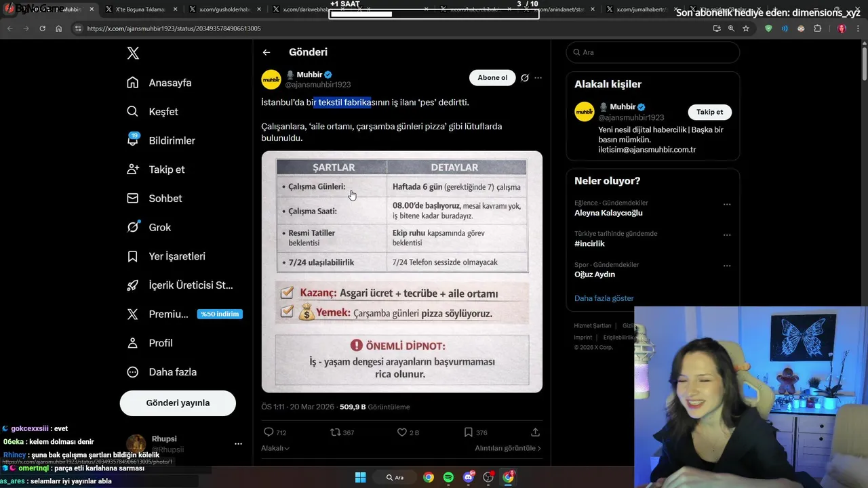Screen dimensions: 868x488
Task: Click the Ara search field
Action: (653, 52)
